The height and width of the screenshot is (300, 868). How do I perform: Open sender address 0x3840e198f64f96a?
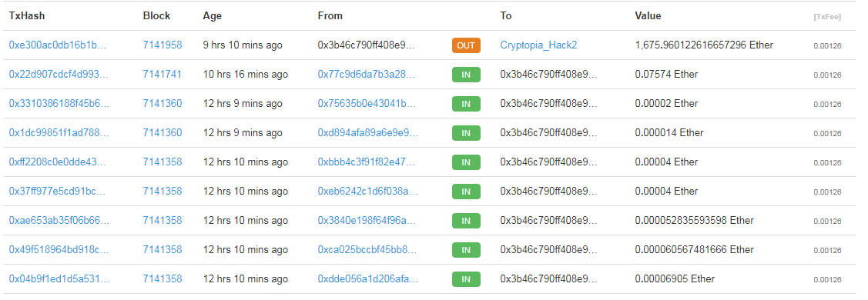click(367, 221)
